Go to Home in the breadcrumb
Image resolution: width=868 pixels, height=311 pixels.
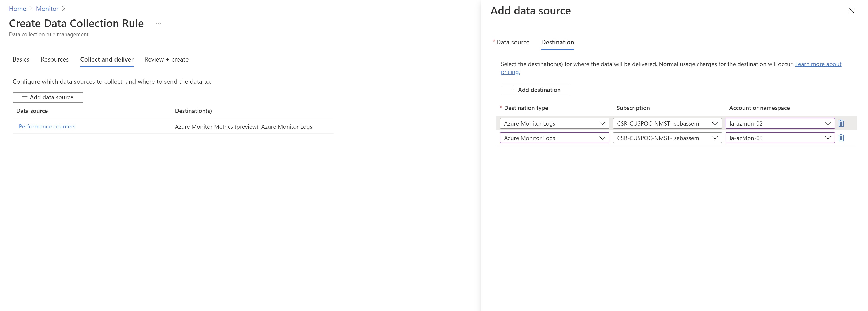click(x=18, y=9)
